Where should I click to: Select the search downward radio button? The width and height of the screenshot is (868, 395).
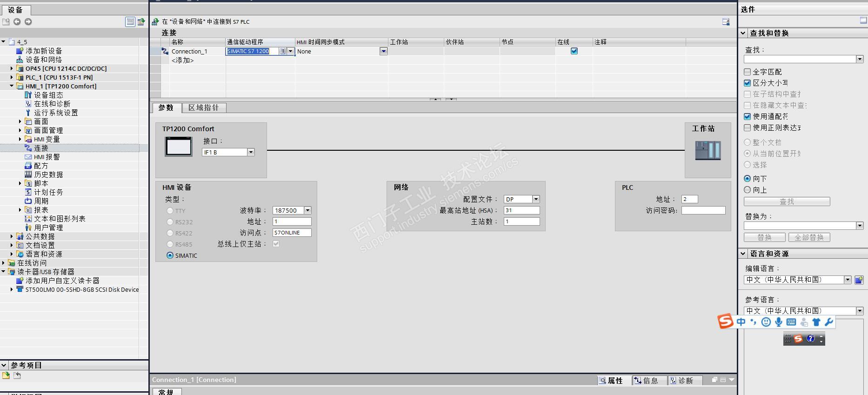pos(747,179)
